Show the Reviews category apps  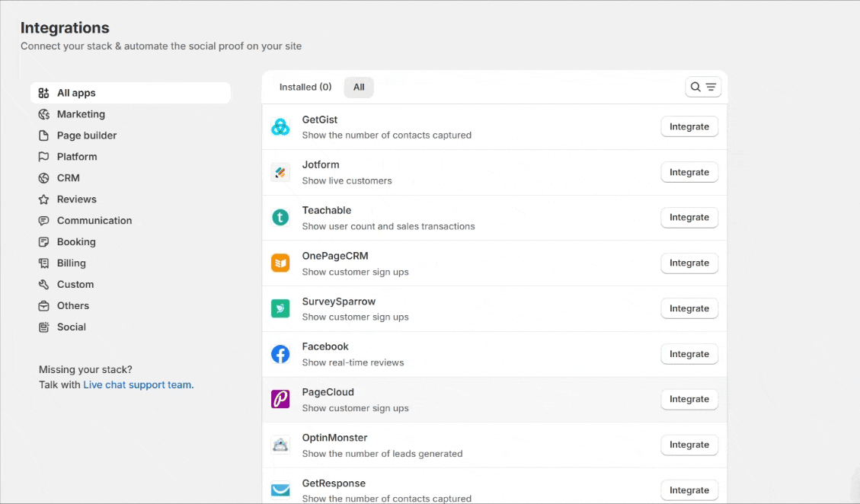pyautogui.click(x=76, y=199)
